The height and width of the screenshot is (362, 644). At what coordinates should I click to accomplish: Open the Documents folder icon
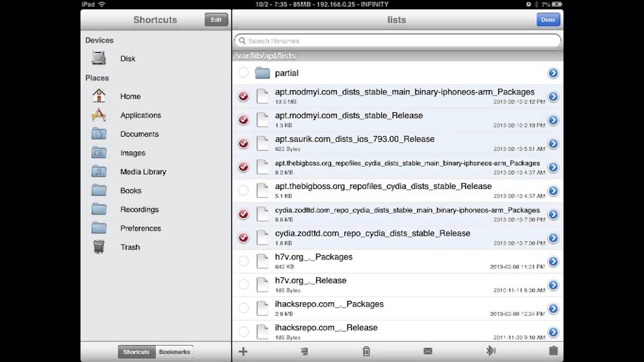click(x=99, y=134)
